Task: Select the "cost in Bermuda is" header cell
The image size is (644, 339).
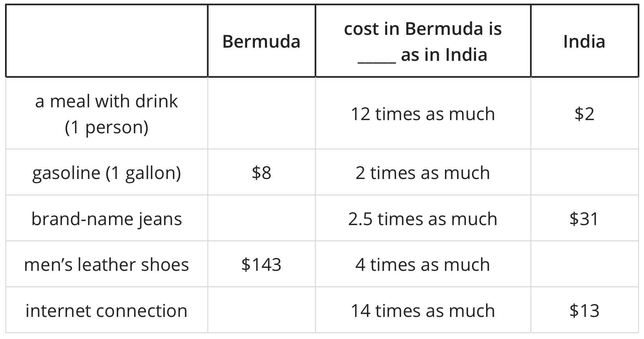Action: click(x=422, y=41)
